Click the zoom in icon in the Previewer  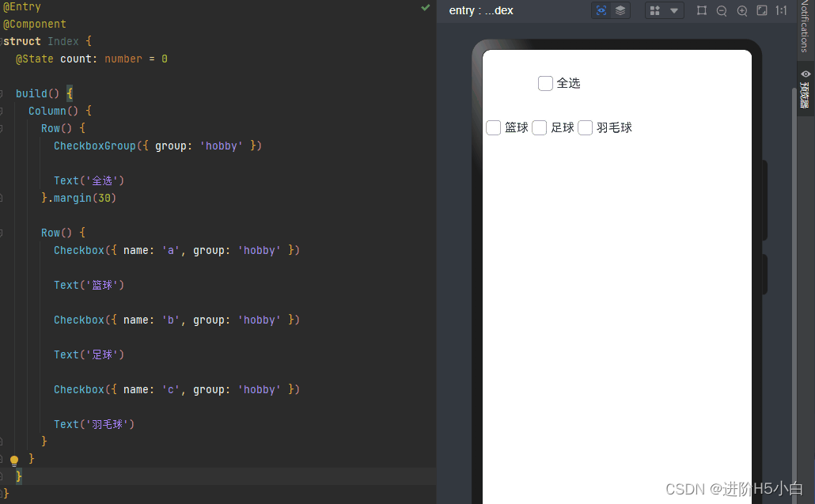pyautogui.click(x=742, y=11)
